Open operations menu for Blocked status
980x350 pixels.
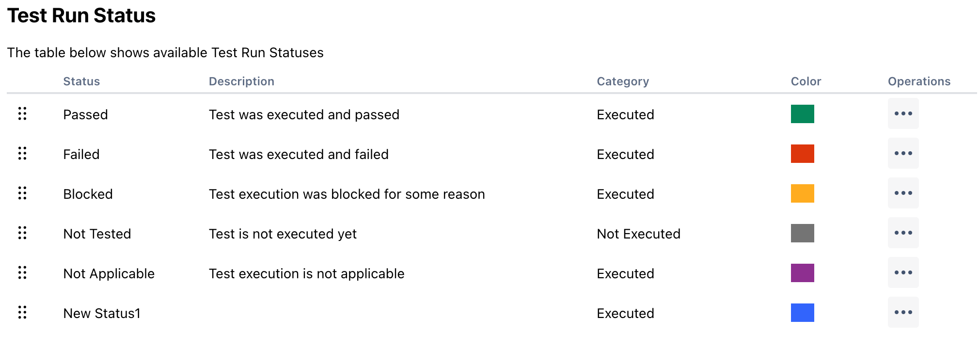tap(903, 193)
